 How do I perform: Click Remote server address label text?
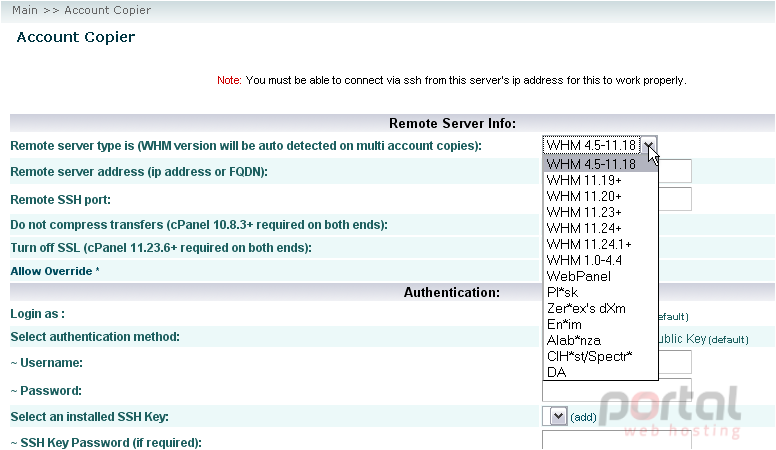coord(139,172)
